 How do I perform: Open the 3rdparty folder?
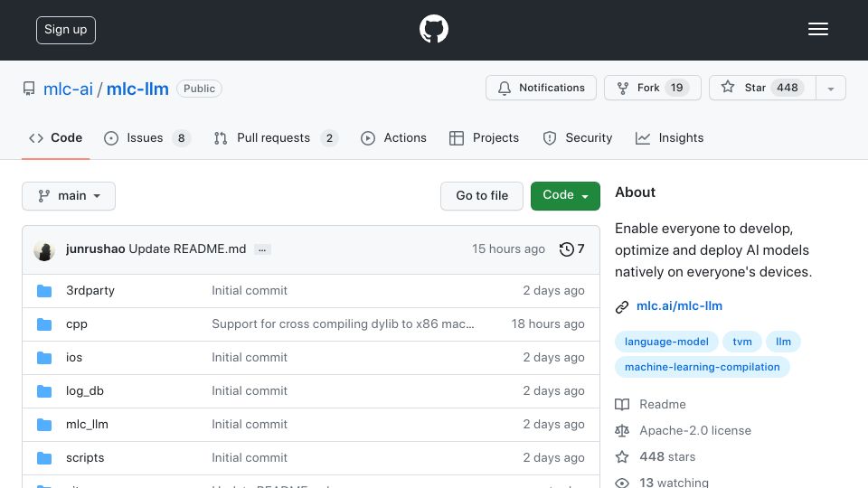(90, 290)
